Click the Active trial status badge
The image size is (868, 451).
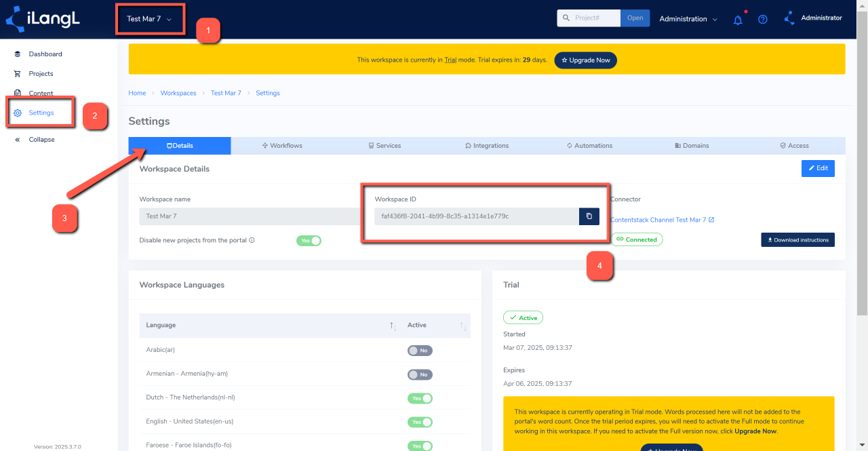[x=523, y=317]
